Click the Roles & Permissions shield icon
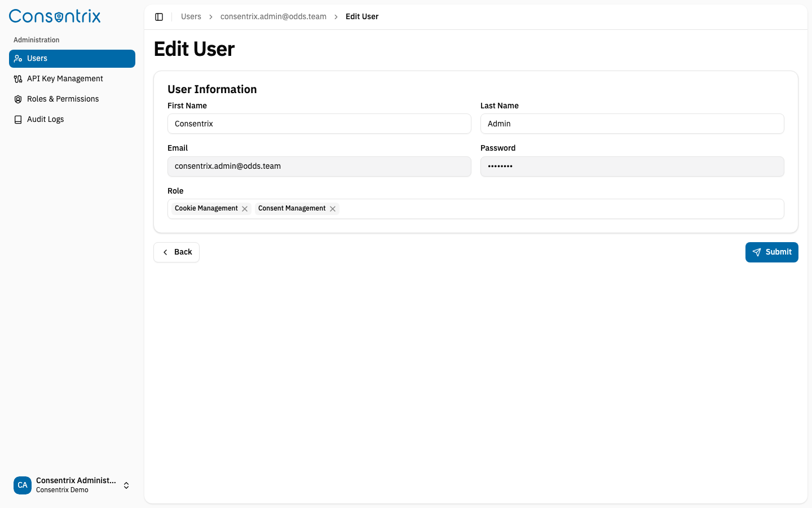Viewport: 812px width, 508px height. click(18, 99)
